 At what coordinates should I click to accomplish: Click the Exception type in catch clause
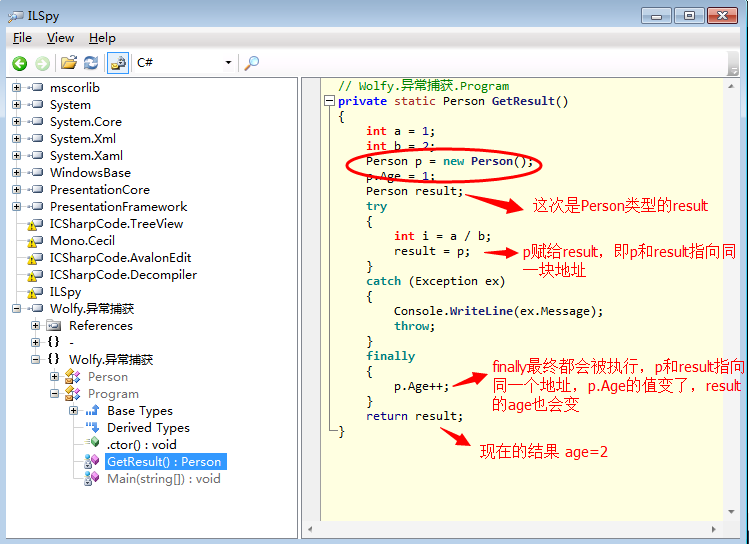447,281
